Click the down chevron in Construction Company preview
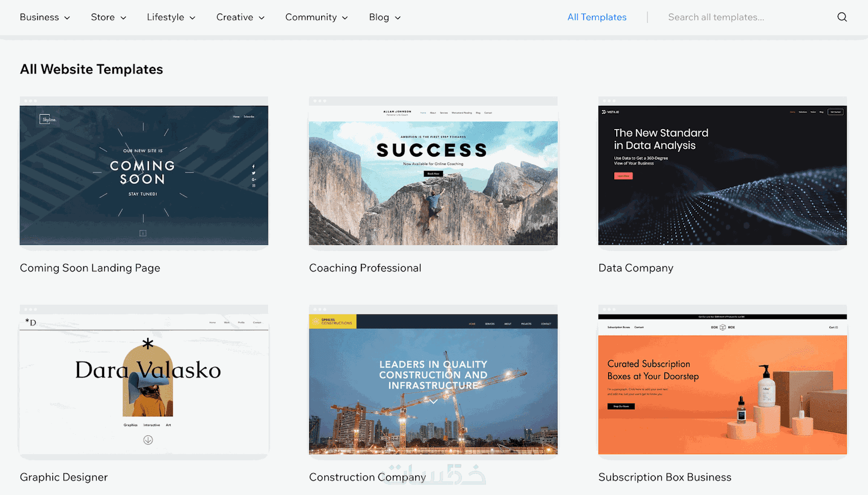Screen dimensions: 868x495 point(433,402)
